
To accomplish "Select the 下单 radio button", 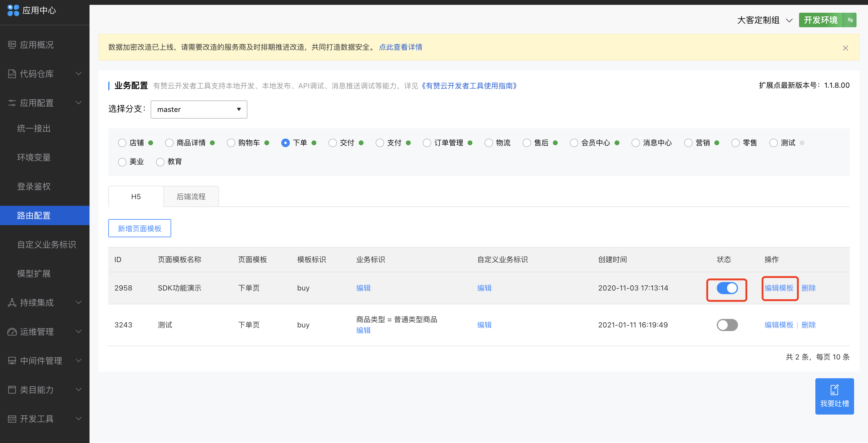I will (x=286, y=143).
